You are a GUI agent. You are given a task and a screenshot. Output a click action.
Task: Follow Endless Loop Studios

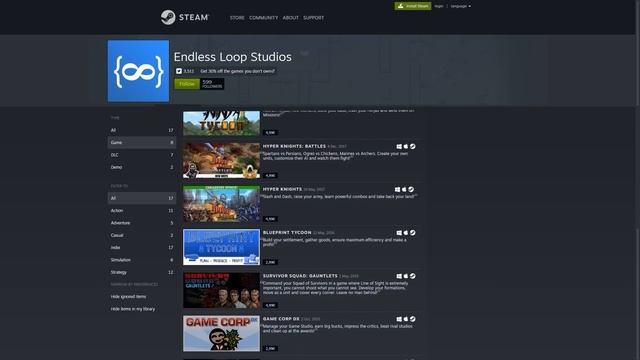click(187, 84)
